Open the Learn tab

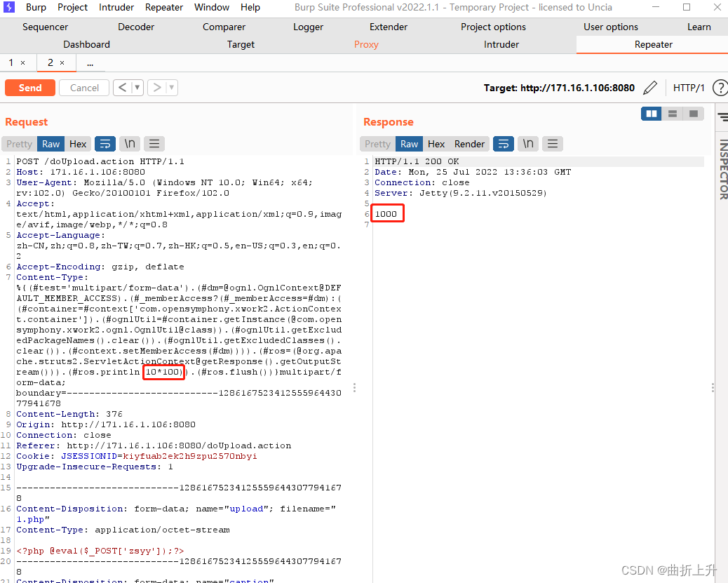[x=699, y=27]
